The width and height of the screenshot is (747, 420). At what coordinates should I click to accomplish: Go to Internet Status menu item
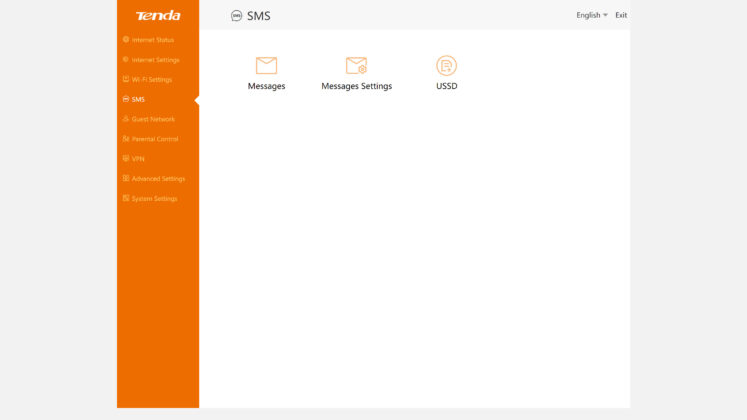(x=153, y=40)
